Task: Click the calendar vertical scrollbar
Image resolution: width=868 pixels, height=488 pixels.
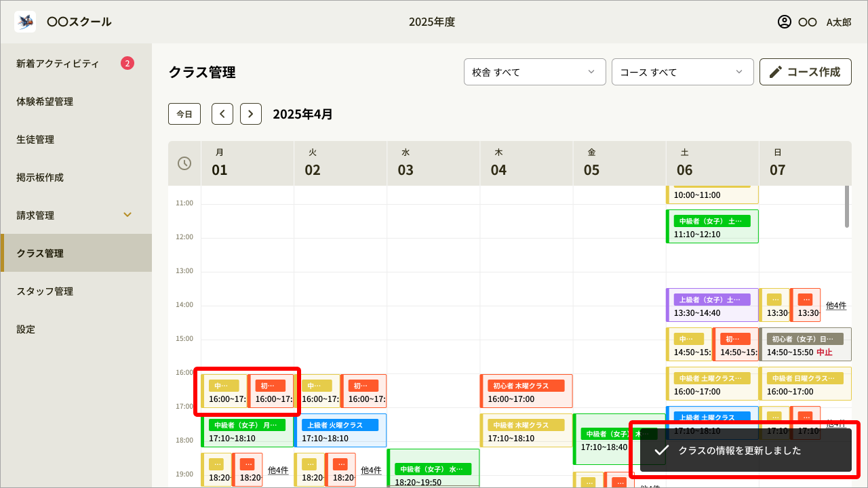Action: click(848, 207)
